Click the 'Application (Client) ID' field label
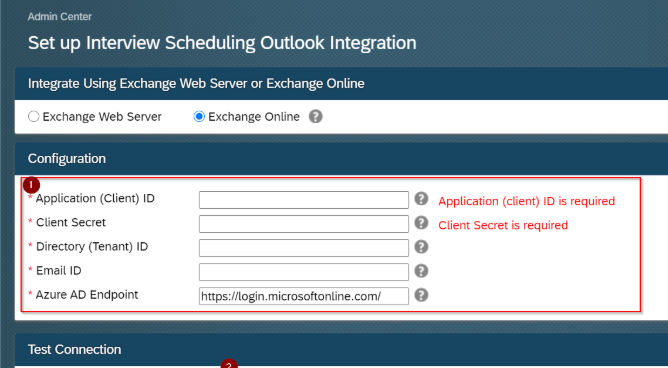668x368 pixels. click(95, 198)
